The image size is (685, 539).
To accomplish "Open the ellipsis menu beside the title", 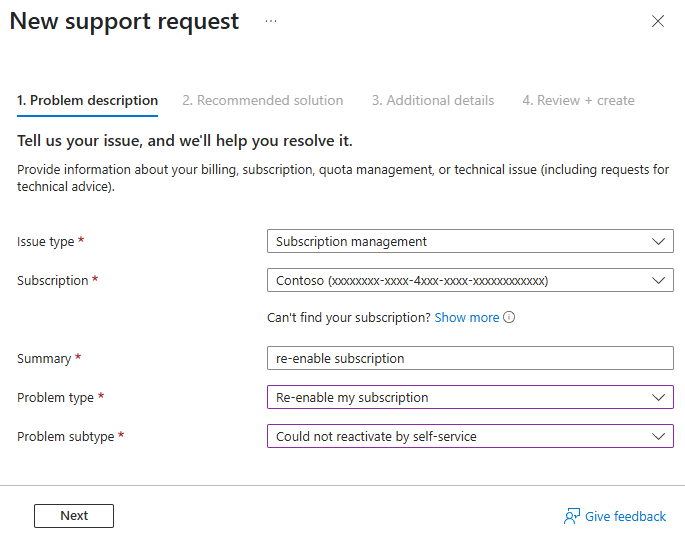I will [271, 21].
